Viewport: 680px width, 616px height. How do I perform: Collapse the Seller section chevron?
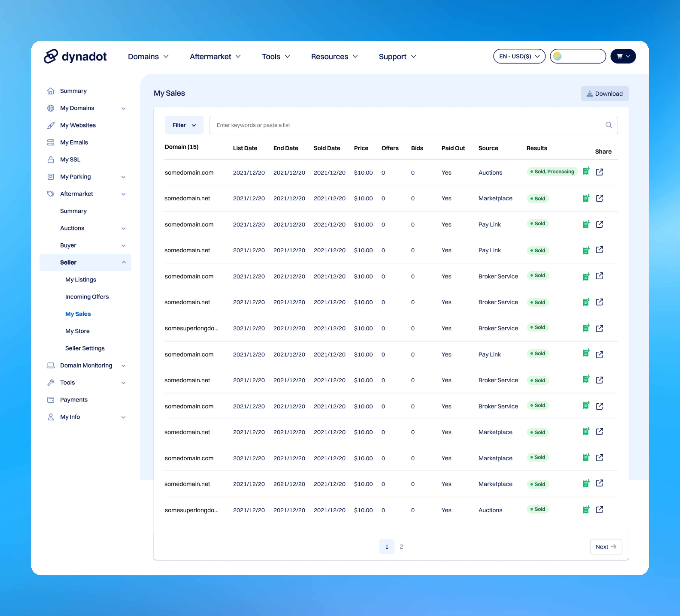coord(124,262)
